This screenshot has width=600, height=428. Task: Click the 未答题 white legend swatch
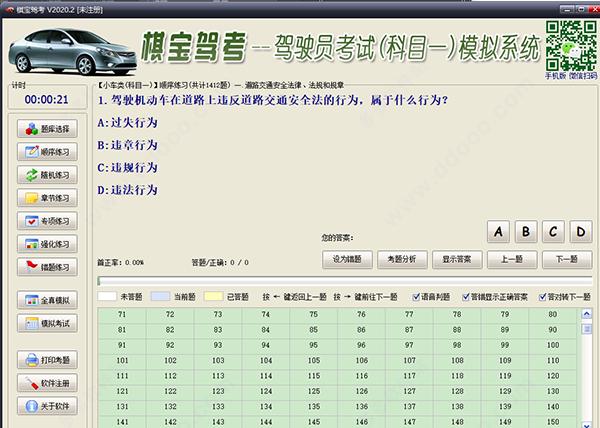point(106,297)
